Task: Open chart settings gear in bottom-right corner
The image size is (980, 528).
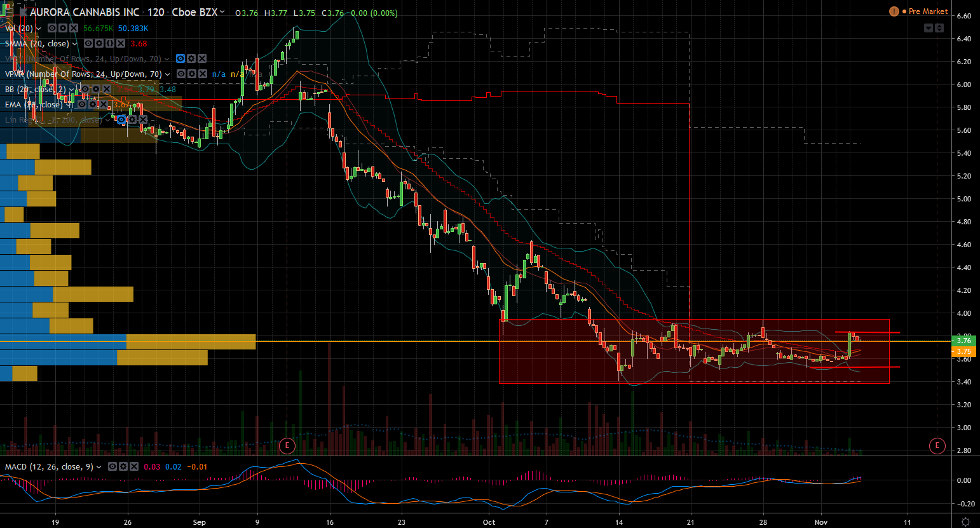Action: click(x=965, y=522)
